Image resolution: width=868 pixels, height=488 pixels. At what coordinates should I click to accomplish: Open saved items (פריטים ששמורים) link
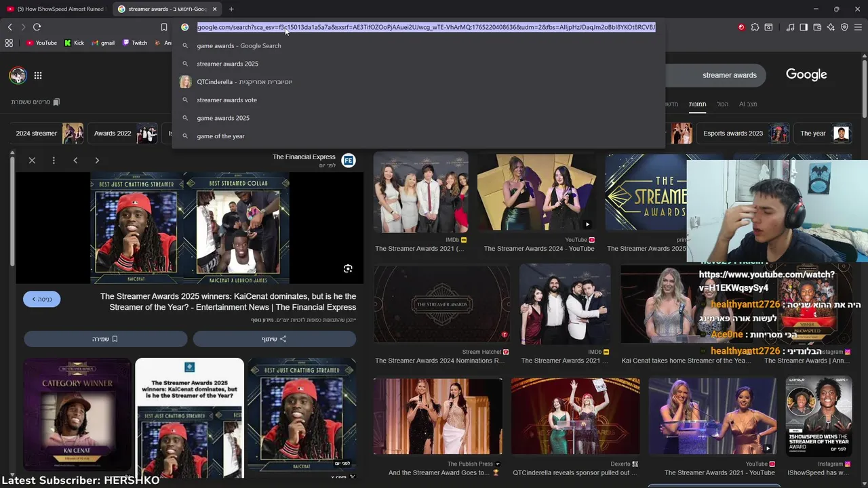click(x=35, y=102)
